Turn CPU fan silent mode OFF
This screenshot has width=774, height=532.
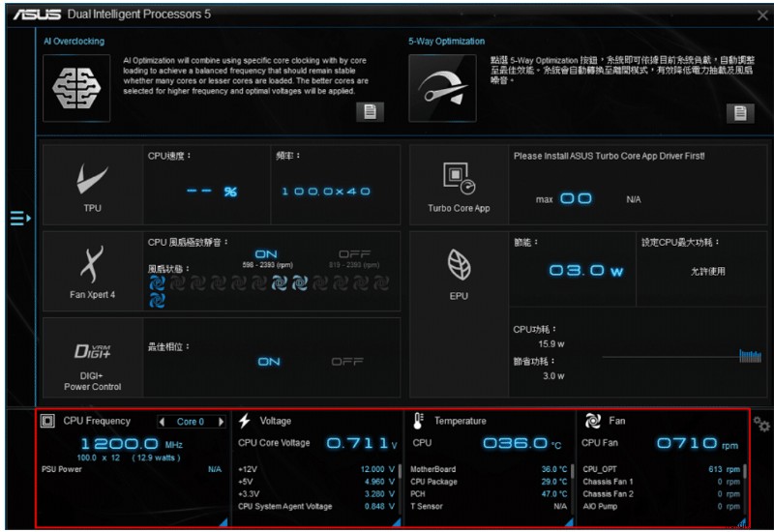pos(354,254)
